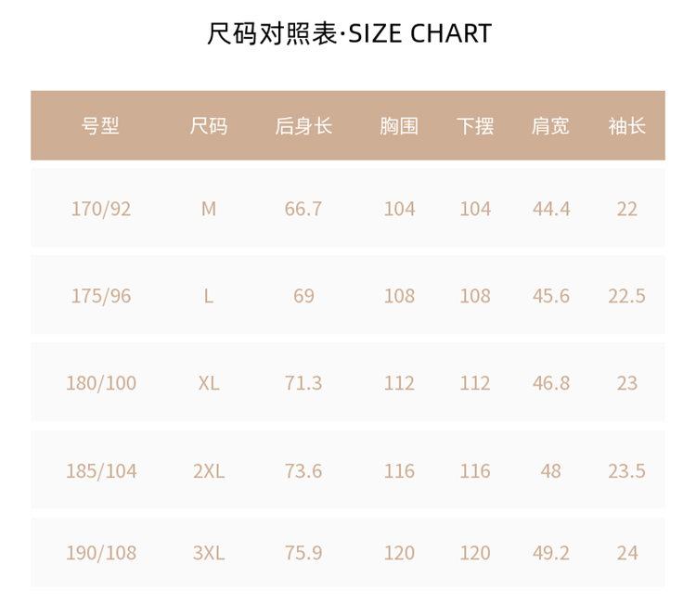
Task: Click the 170/92 size row cell
Action: pos(101,209)
